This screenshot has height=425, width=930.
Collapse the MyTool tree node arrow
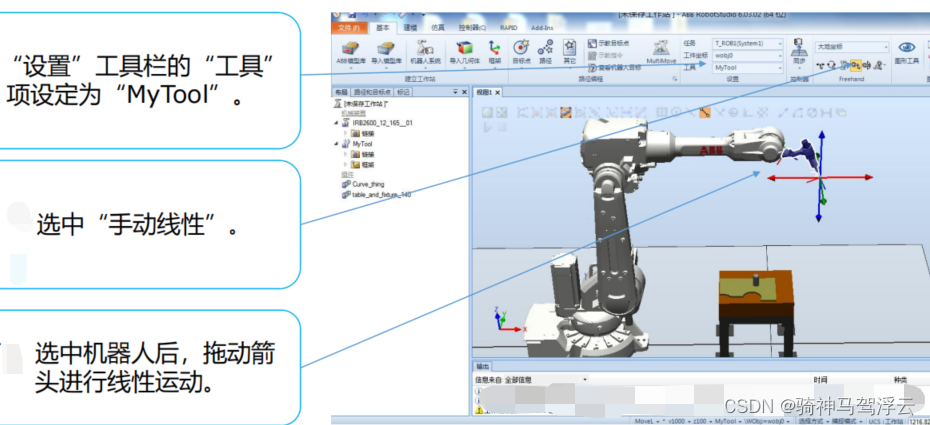click(337, 143)
